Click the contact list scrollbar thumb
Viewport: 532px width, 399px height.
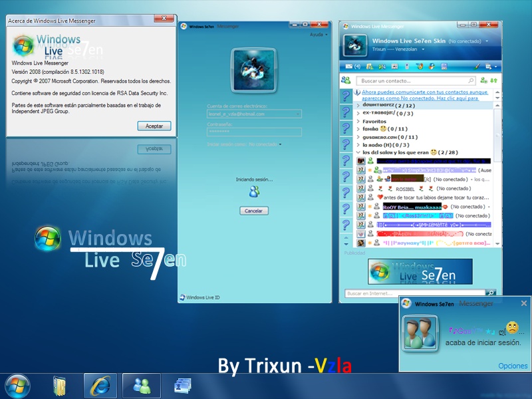tap(497, 135)
